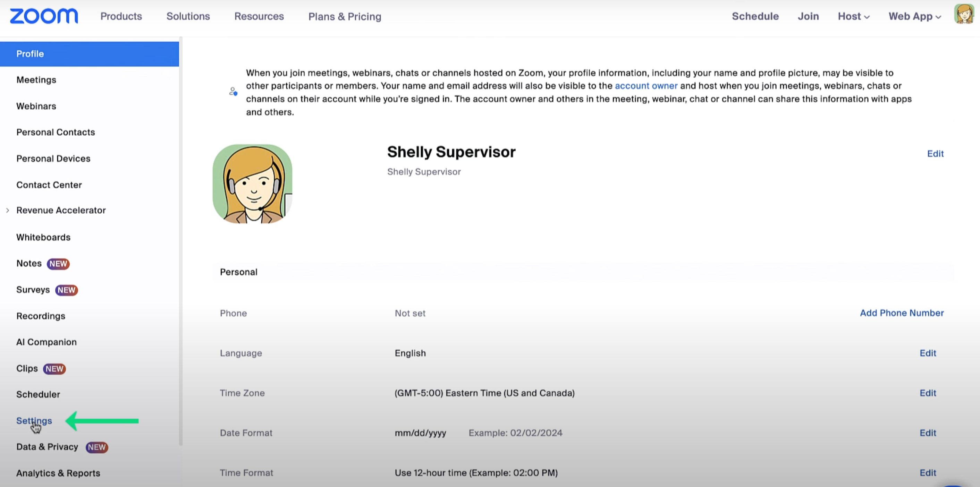
Task: Open Personal Devices in the sidebar
Action: [53, 159]
